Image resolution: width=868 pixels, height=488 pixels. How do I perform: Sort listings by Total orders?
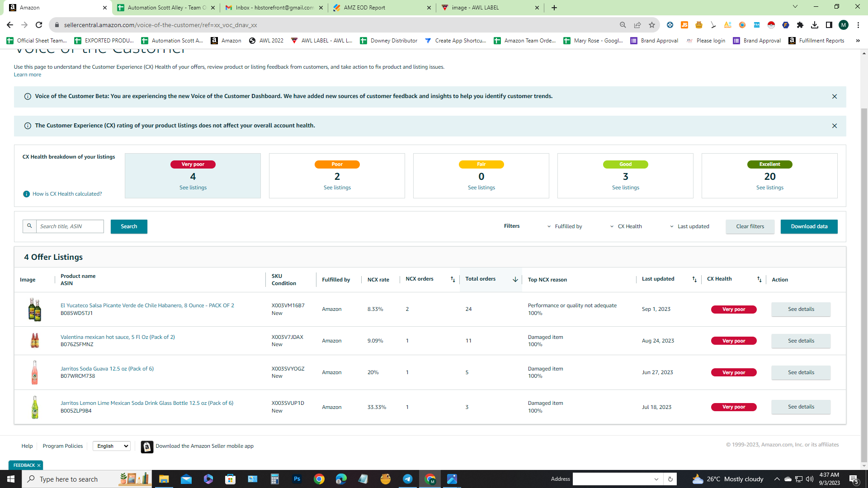point(515,279)
